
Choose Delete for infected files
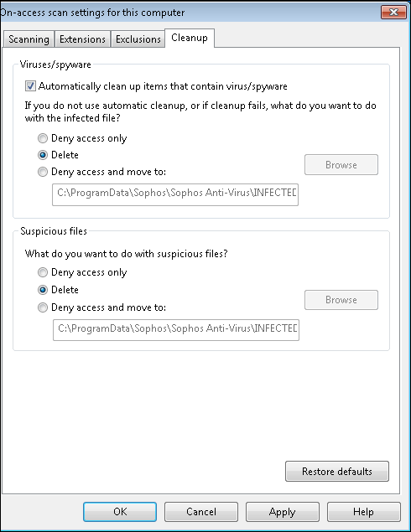click(x=43, y=155)
